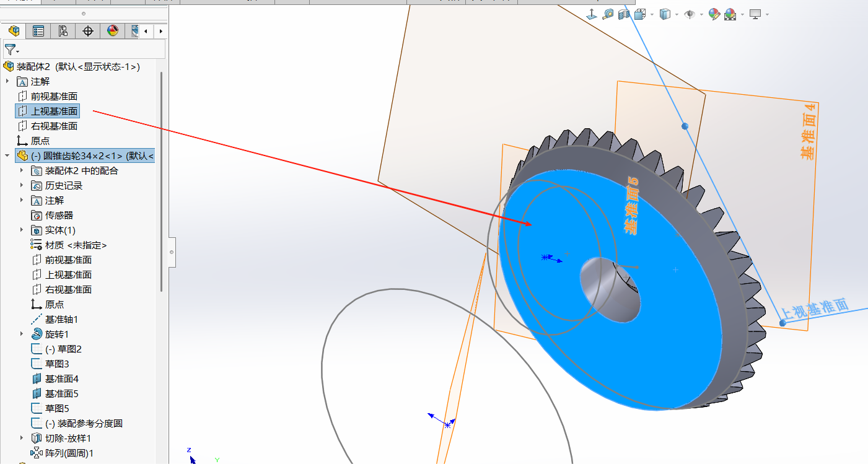
Task: Expand the top-level 注解 folder
Action: (7, 81)
